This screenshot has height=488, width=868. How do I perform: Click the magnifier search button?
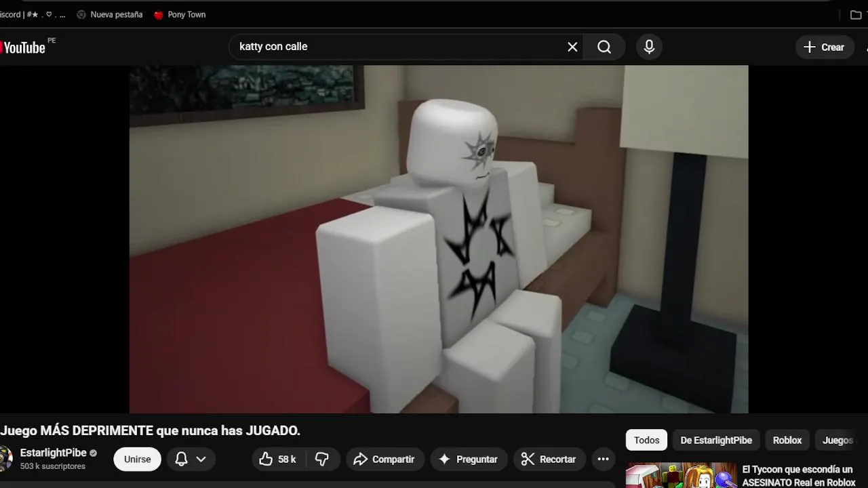click(x=604, y=47)
